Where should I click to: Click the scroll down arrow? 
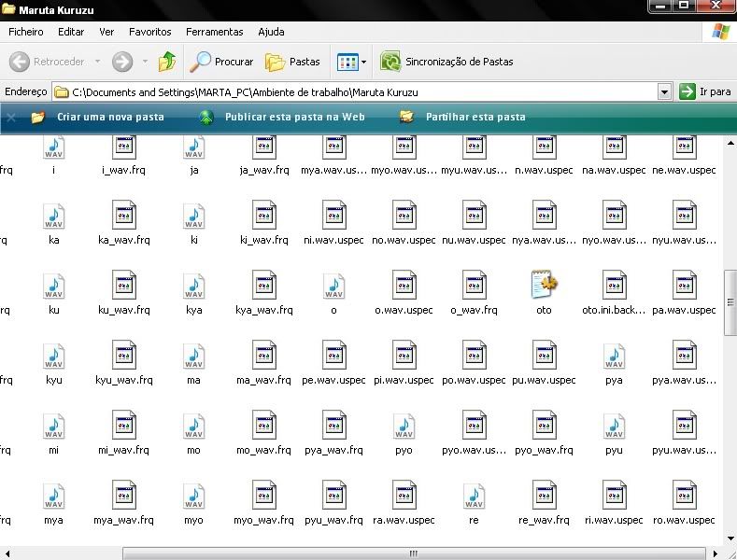tap(730, 538)
